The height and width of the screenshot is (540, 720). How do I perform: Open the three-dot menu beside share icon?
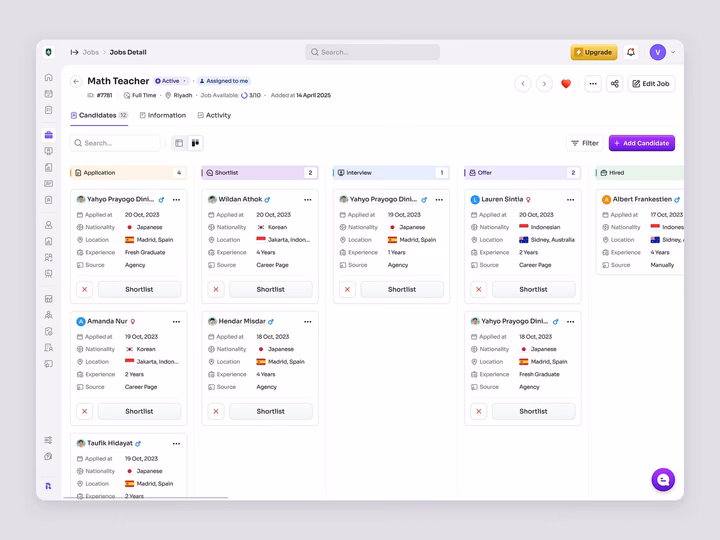pos(593,84)
